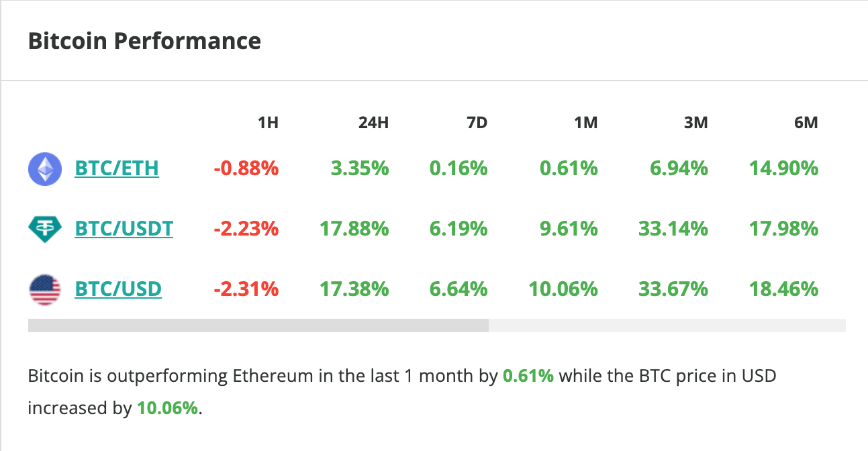The width and height of the screenshot is (868, 451).
Task: Select the 1H column header
Action: [268, 123]
